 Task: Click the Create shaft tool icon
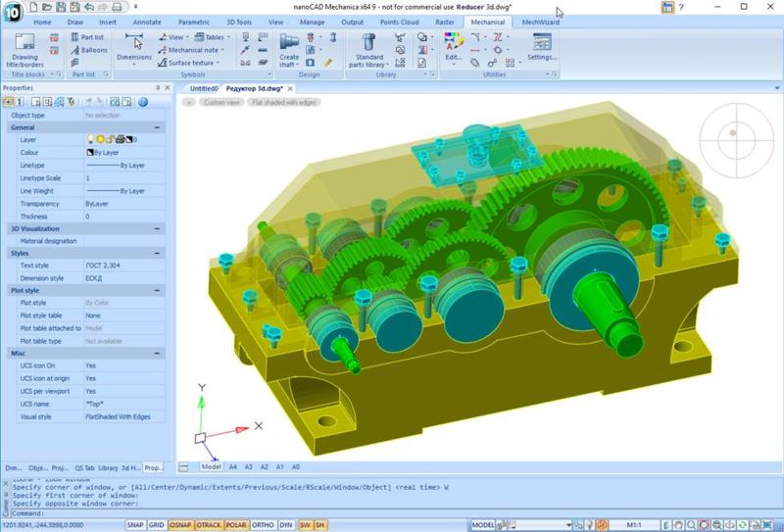289,43
